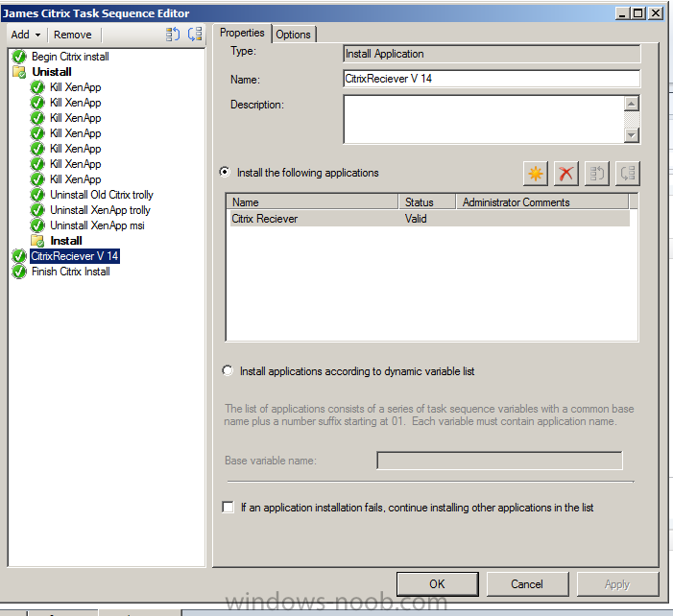Click the Apply button

(x=617, y=583)
